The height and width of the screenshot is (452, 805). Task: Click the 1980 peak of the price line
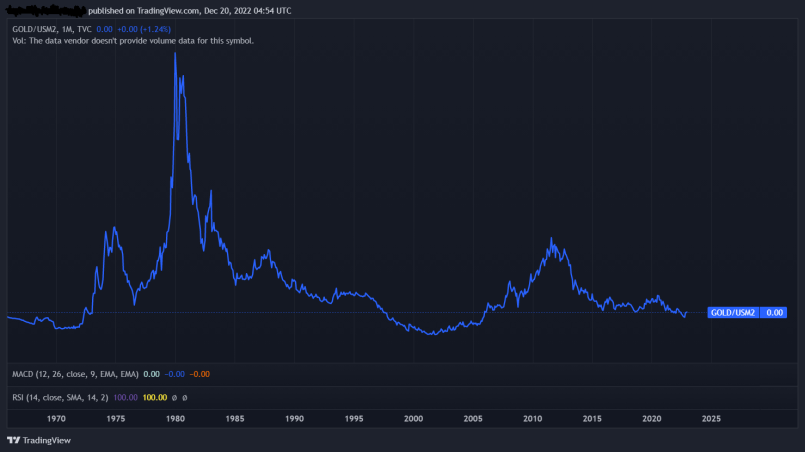point(175,53)
